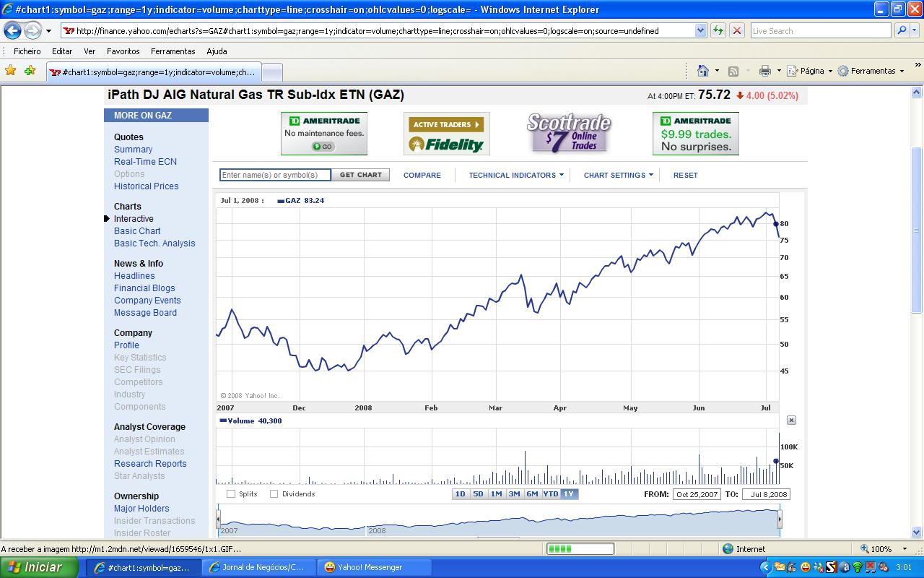The height and width of the screenshot is (578, 924).
Task: Toggle the Splits checkbox
Action: tap(231, 494)
